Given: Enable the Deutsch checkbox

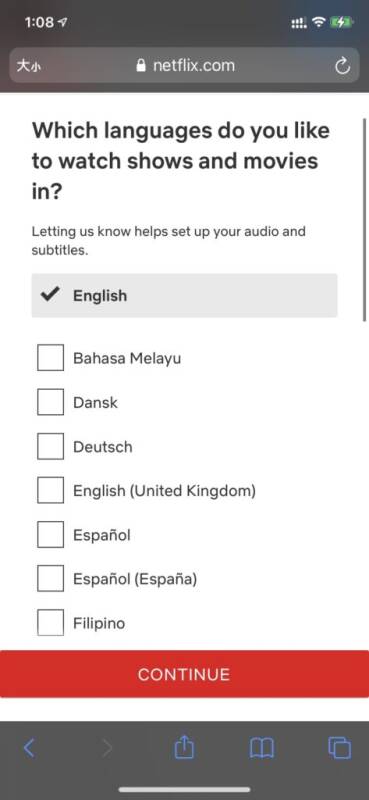Looking at the screenshot, I should (51, 446).
